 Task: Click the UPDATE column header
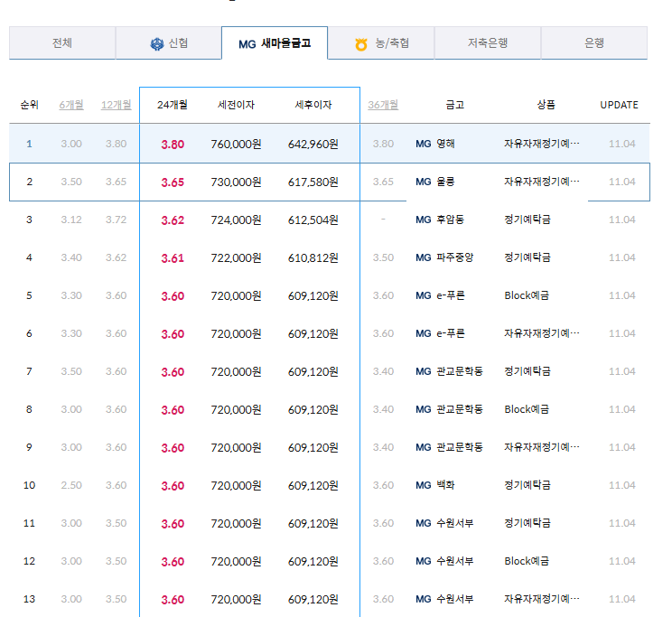[x=619, y=105]
